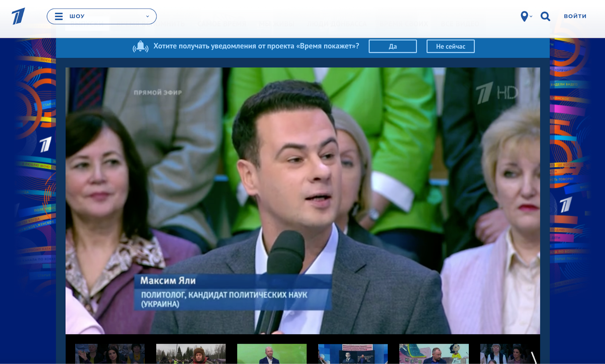Viewport: 605px width, 364px height.
Task: Open thumbnail with cartoon doll drawing
Action: [x=434, y=354]
